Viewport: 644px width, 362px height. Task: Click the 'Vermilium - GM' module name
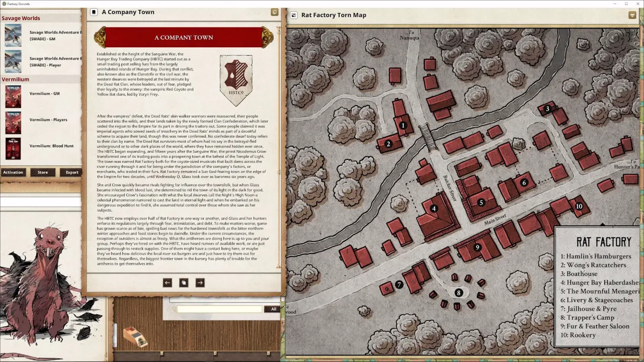[x=45, y=94]
